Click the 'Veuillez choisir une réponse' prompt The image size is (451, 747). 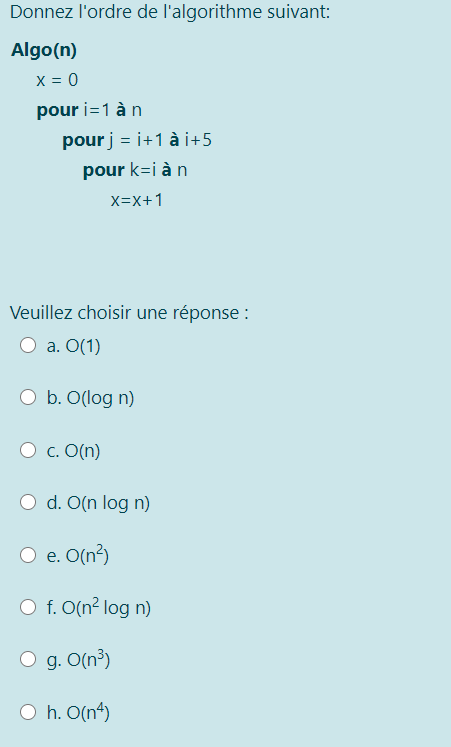[129, 313]
